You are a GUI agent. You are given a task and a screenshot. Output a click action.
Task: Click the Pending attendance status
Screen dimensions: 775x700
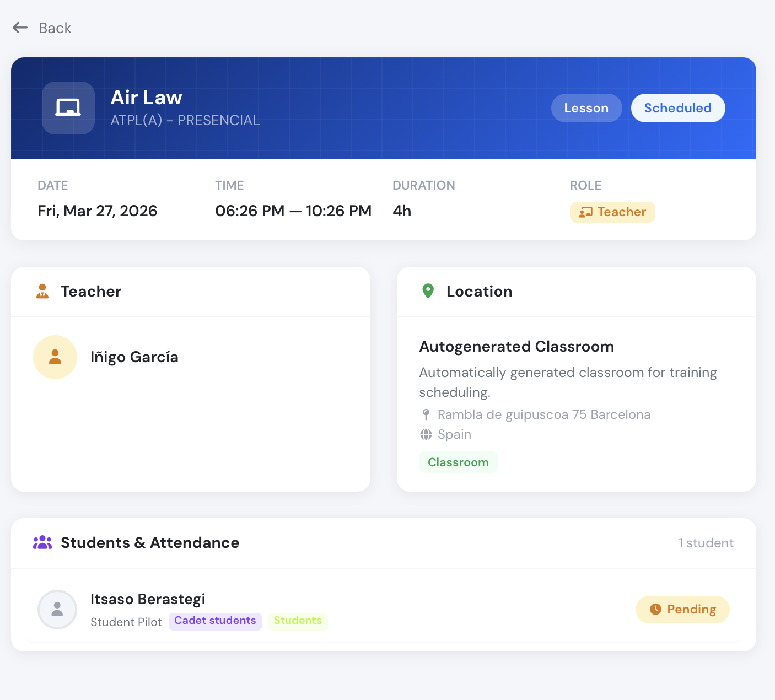coord(682,610)
